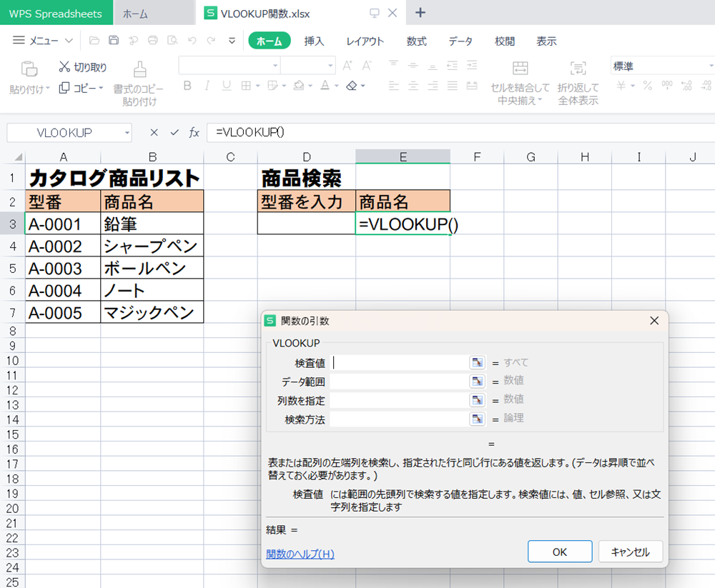Open the メニュー dropdown
The image size is (715, 588).
tap(42, 41)
